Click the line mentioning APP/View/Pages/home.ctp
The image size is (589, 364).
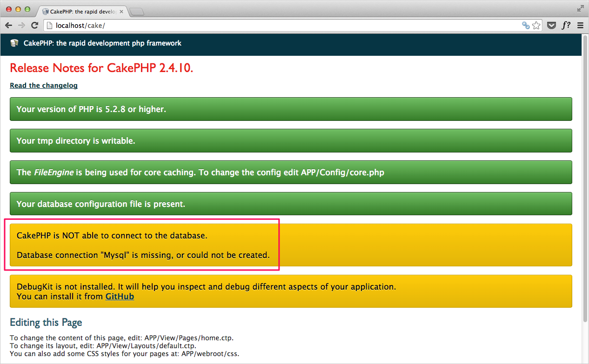tap(122, 338)
